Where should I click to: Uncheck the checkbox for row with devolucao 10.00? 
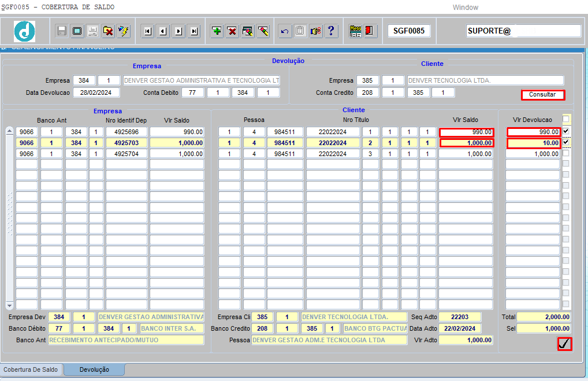(566, 142)
